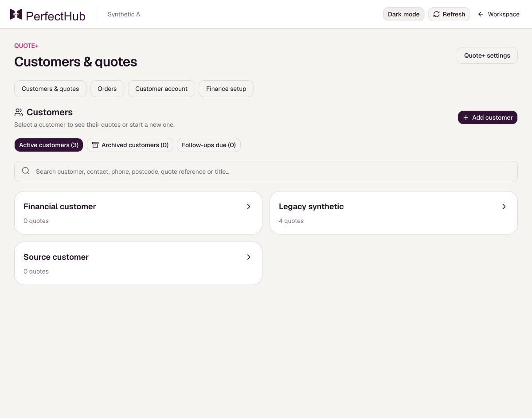Image resolution: width=532 pixels, height=418 pixels.
Task: Toggle Dark mode
Action: tap(403, 14)
